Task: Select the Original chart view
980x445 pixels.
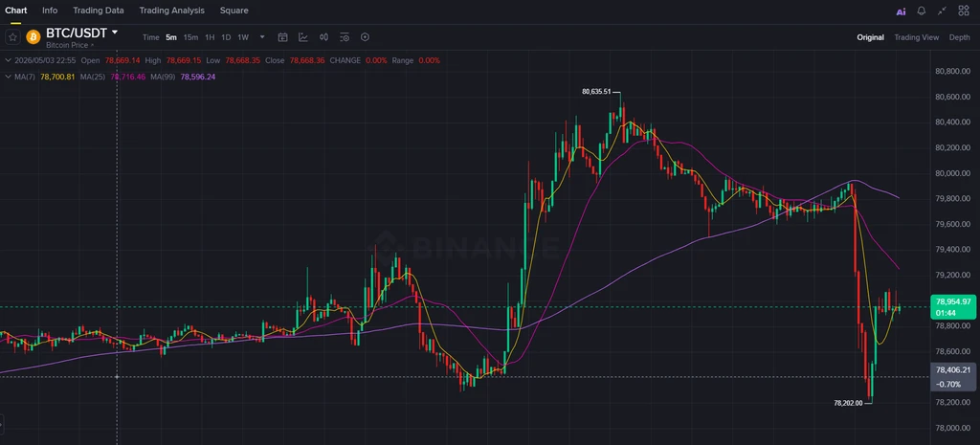Action: click(870, 37)
